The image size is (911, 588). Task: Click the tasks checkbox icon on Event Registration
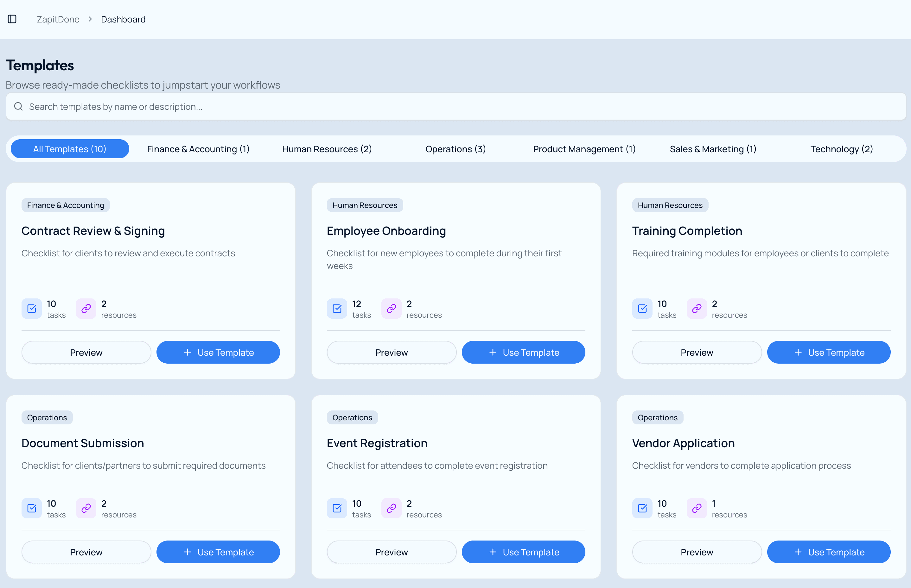point(337,508)
